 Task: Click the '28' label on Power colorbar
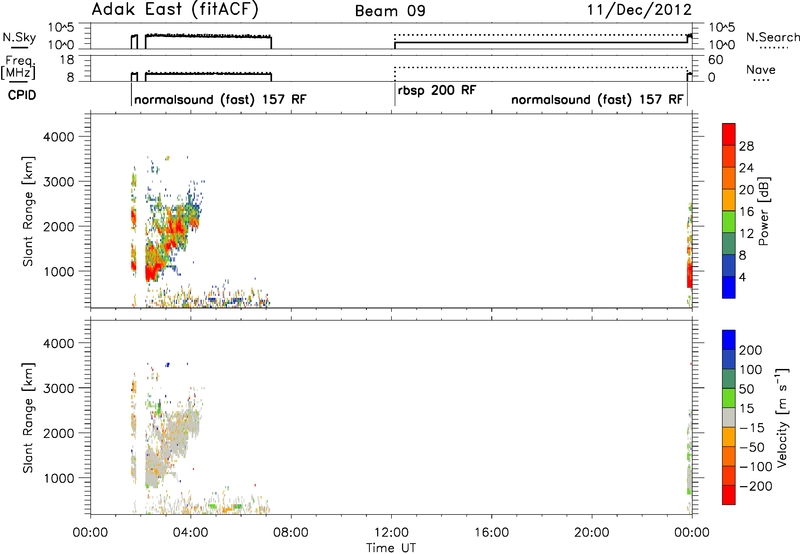pyautogui.click(x=746, y=146)
